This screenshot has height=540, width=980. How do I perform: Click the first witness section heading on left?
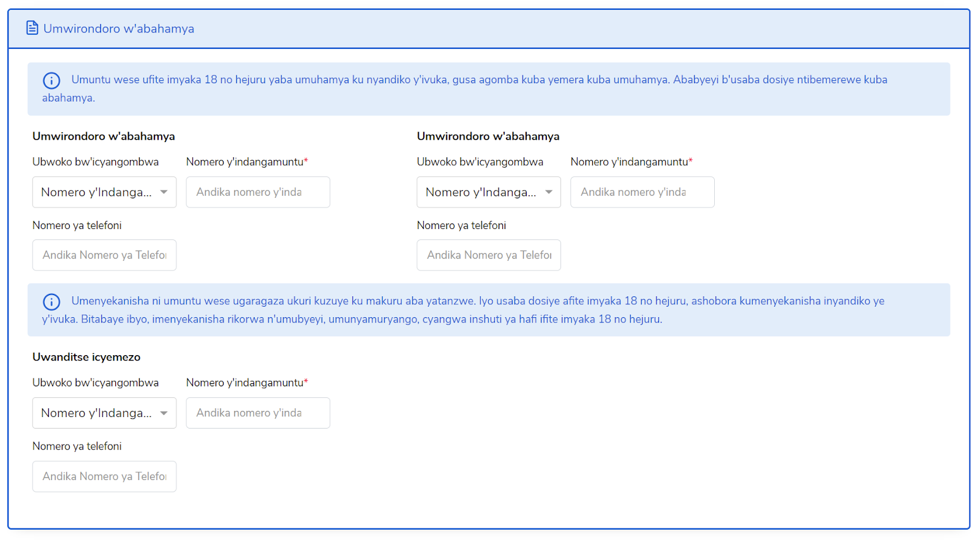pyautogui.click(x=104, y=136)
